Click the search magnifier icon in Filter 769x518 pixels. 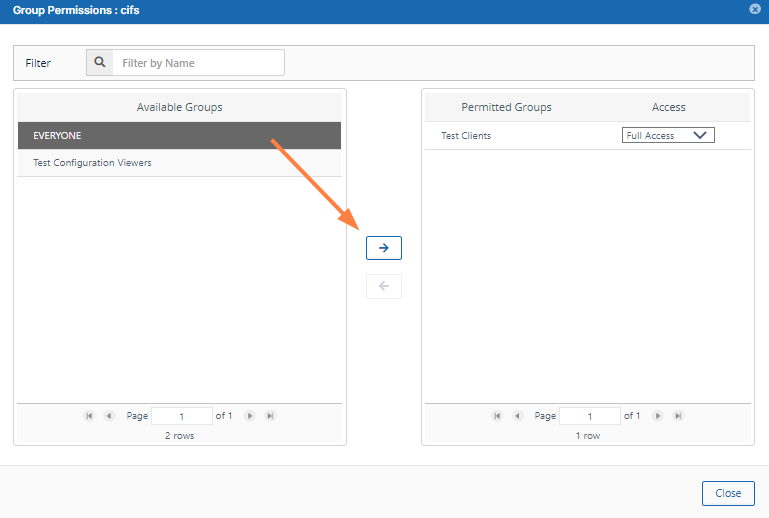(100, 63)
